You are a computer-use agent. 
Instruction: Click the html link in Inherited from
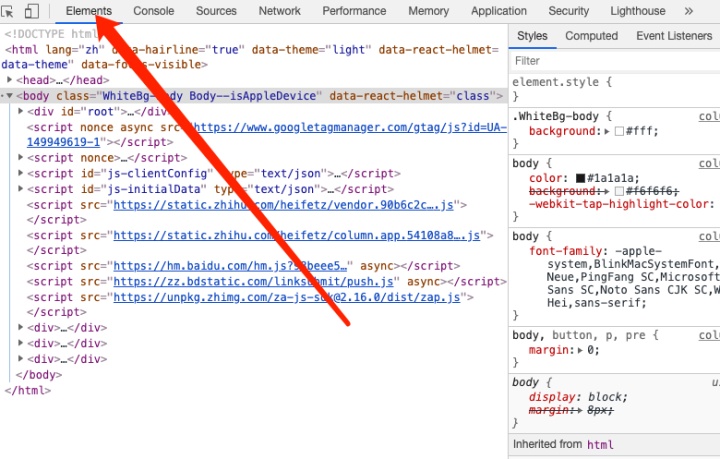pos(601,444)
